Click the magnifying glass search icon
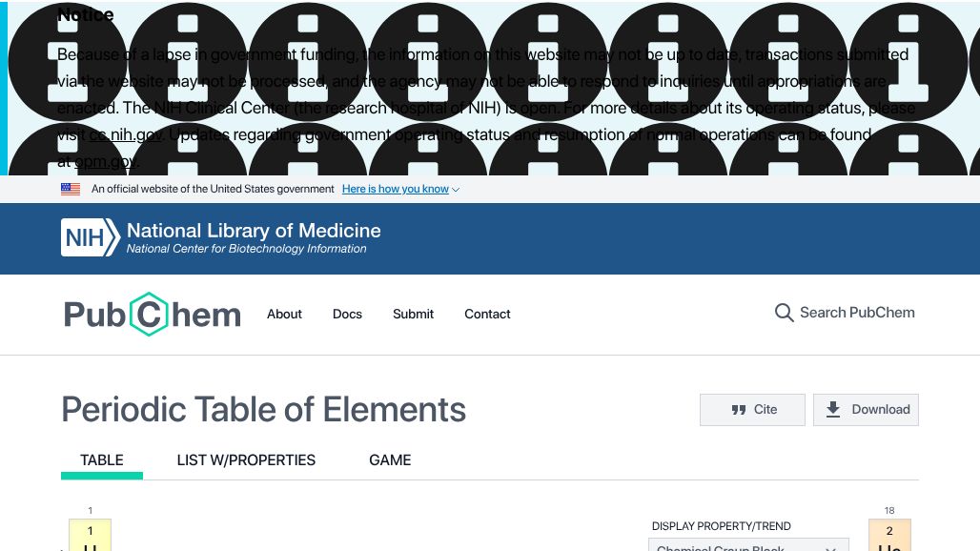 [784, 314]
